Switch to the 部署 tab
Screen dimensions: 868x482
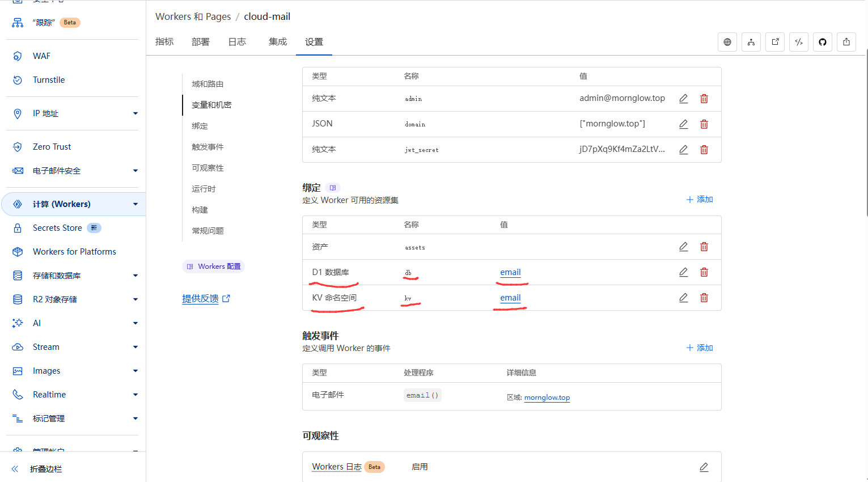(200, 42)
